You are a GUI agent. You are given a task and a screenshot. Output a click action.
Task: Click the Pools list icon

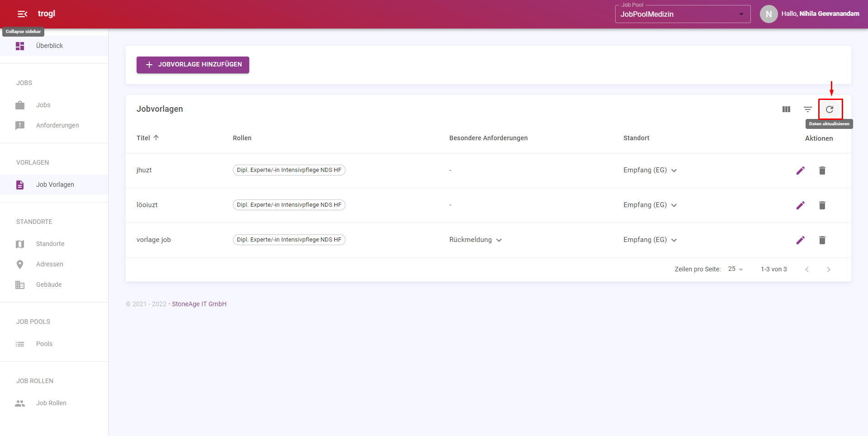point(20,344)
